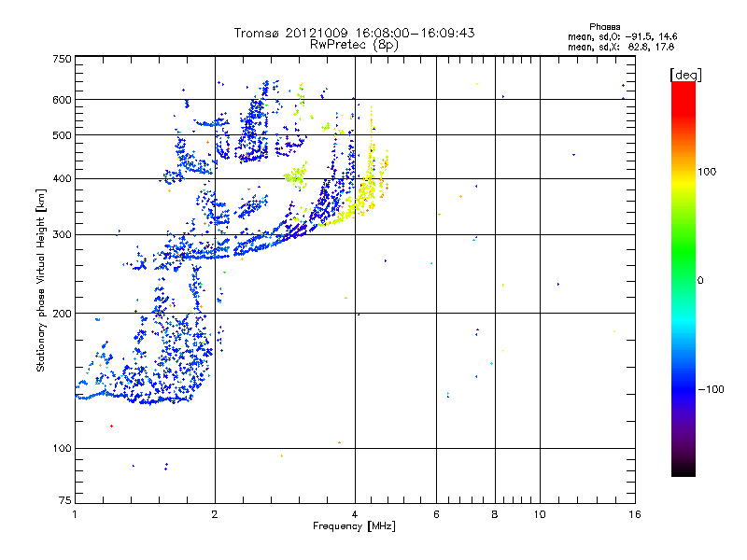Click the x-axis tick label '8'
Screen dimensions: 747x560
coord(495,514)
